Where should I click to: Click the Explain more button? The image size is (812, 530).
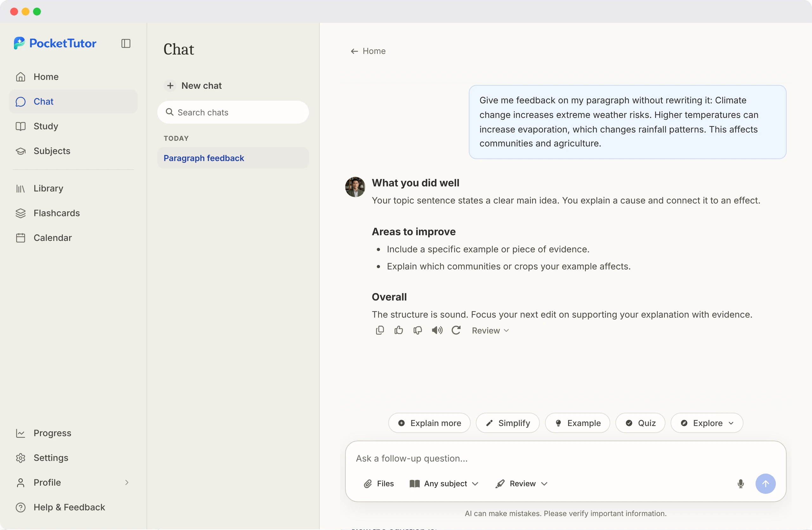click(429, 423)
